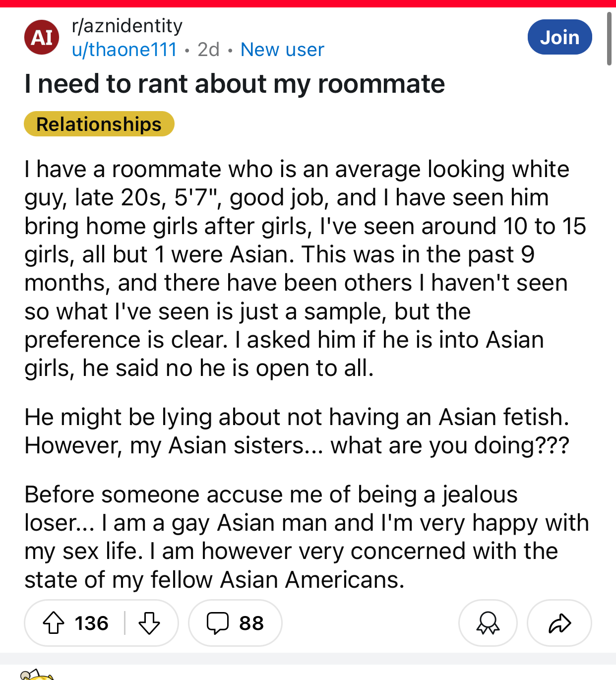Tap the paragraph mentioning Asian fetish
The width and height of the screenshot is (616, 680).
click(x=297, y=431)
